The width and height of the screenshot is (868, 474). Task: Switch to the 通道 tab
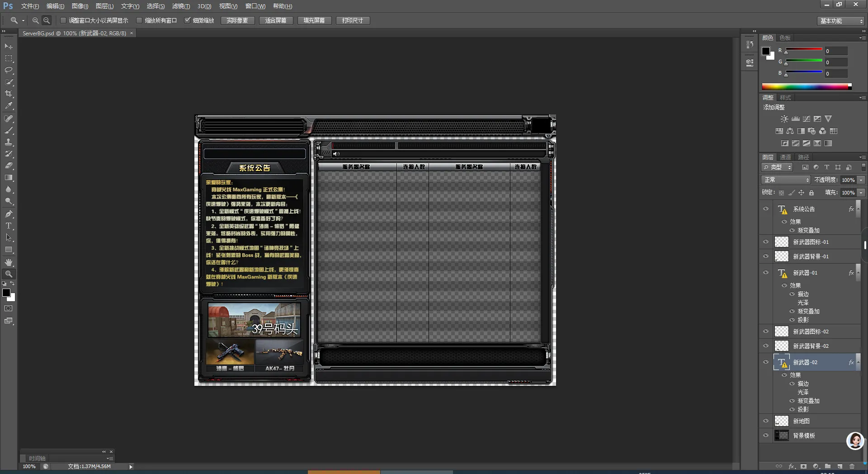pos(785,157)
